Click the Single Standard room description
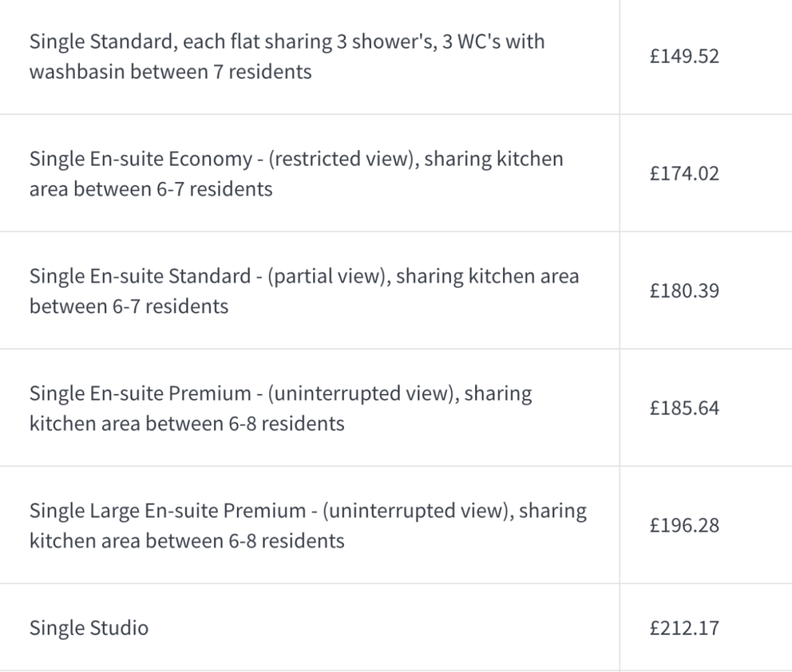This screenshot has width=792, height=672. coord(286,56)
